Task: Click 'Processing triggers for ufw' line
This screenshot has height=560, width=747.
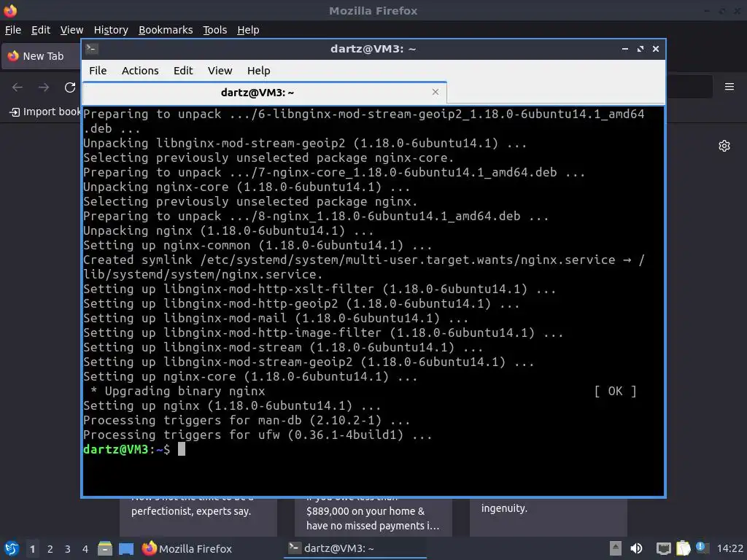Action: (x=258, y=435)
